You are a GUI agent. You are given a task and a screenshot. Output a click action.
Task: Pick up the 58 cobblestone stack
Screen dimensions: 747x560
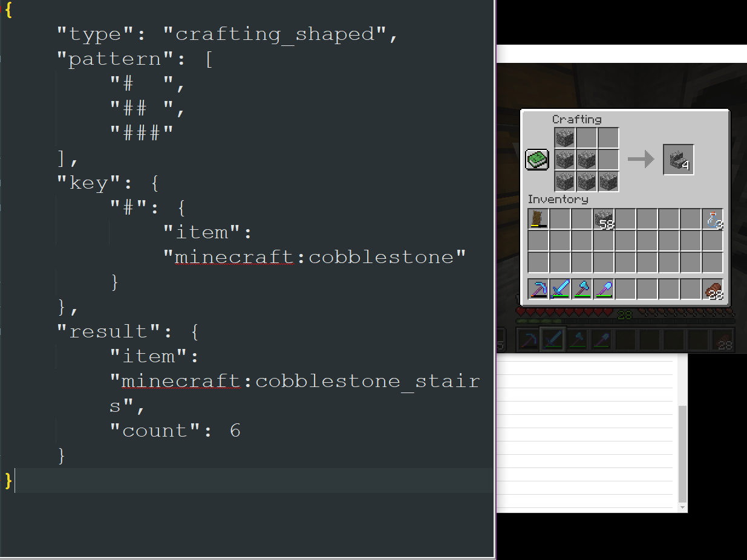tap(603, 219)
